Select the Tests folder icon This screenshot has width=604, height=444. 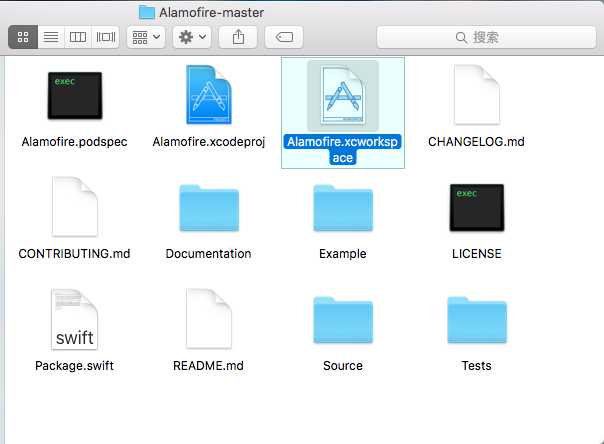coord(477,320)
